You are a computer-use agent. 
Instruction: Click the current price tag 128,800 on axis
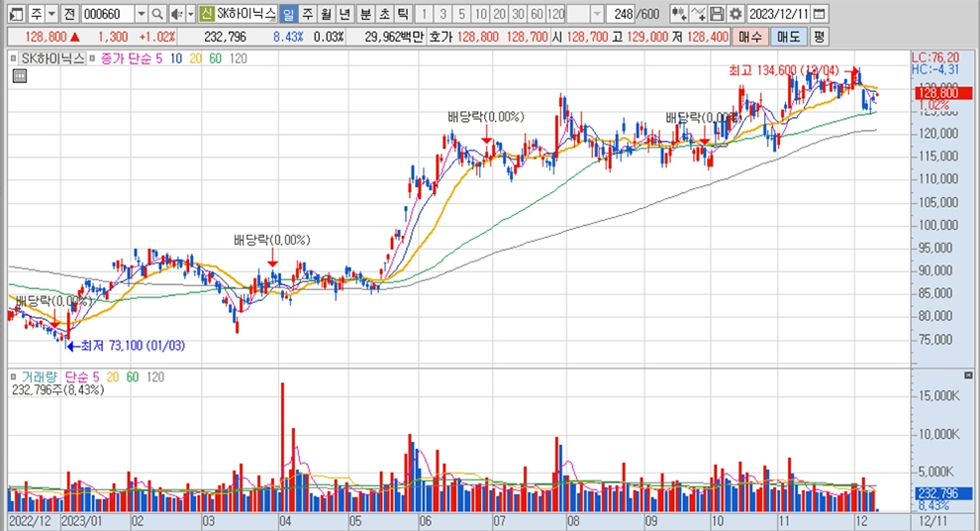[x=943, y=93]
